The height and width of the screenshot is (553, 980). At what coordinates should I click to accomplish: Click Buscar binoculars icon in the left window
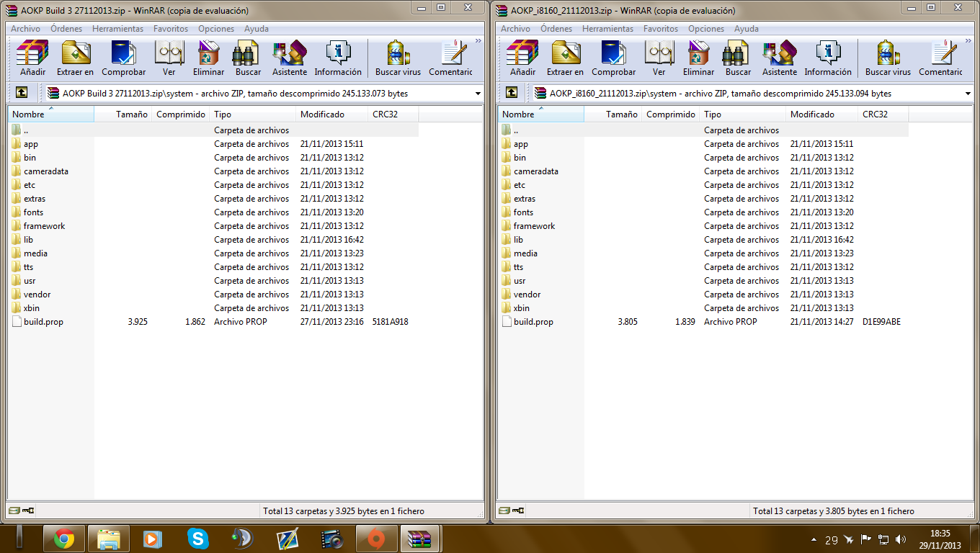(x=249, y=58)
